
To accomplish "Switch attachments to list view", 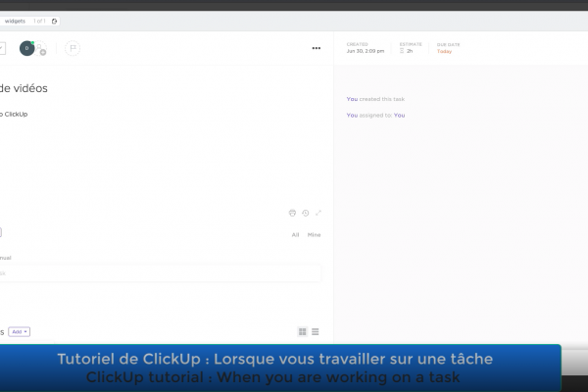I will [x=316, y=331].
